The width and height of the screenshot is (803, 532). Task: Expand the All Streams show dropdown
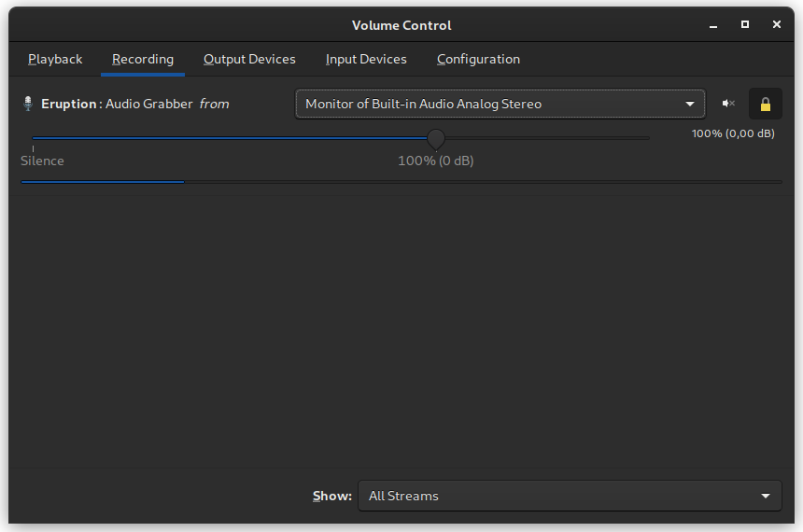(570, 496)
